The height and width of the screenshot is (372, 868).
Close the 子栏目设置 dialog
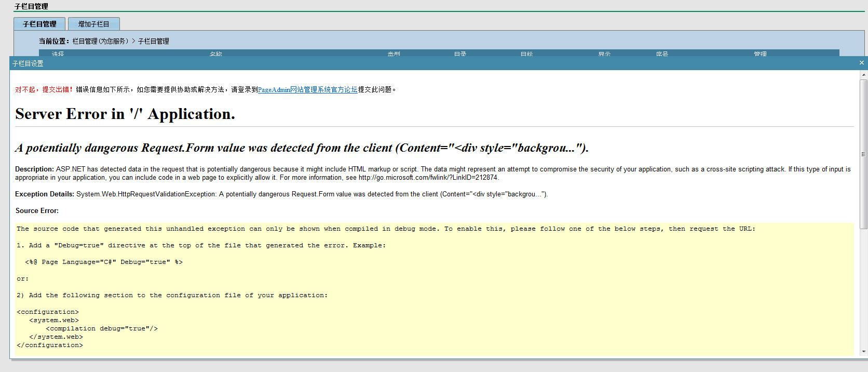pyautogui.click(x=862, y=63)
